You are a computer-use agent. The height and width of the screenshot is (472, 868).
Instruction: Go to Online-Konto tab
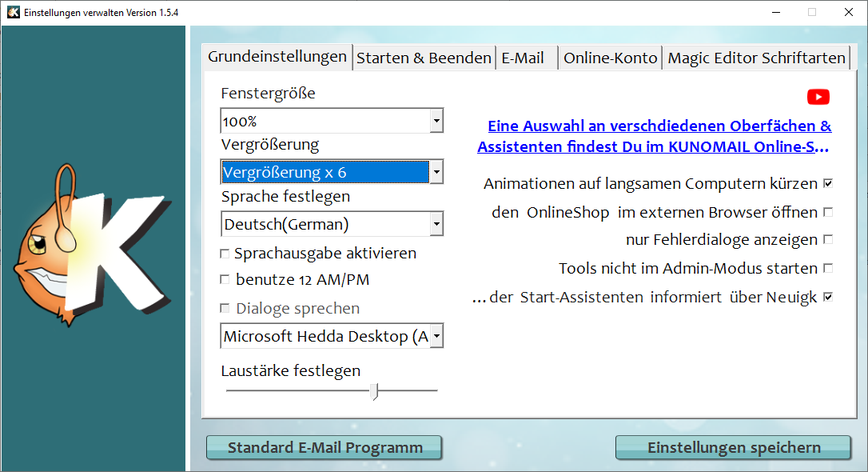(x=610, y=58)
